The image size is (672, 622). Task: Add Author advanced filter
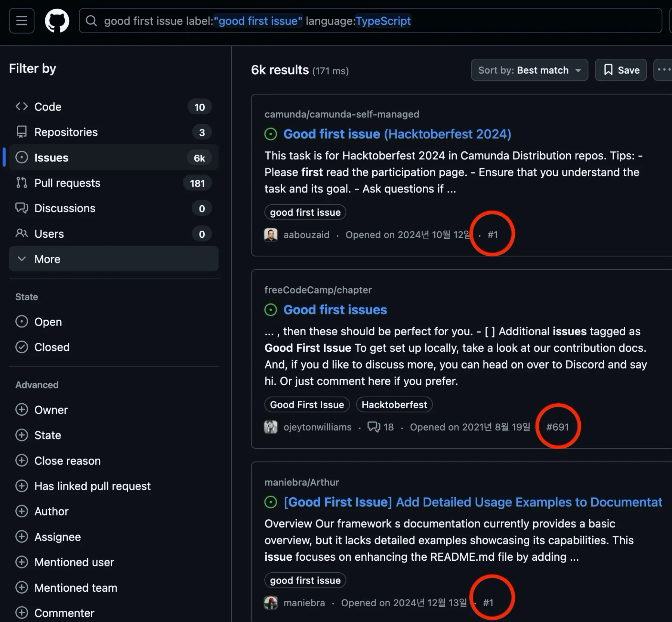pos(42,511)
